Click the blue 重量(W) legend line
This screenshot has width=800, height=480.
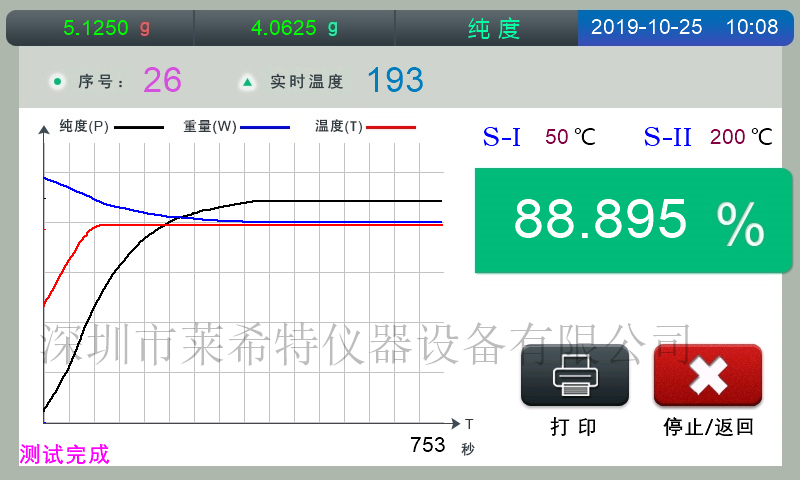click(x=265, y=127)
